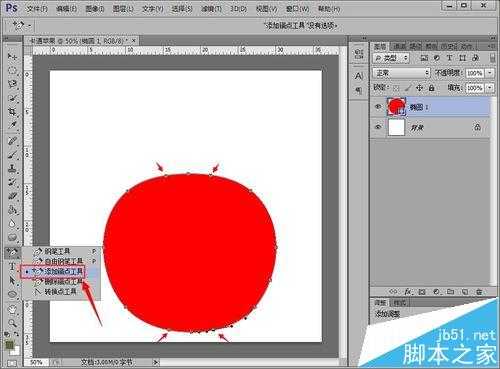Viewport: 500px width, 369px height.
Task: Select the Healing Brush tool
Action: (x=12, y=141)
